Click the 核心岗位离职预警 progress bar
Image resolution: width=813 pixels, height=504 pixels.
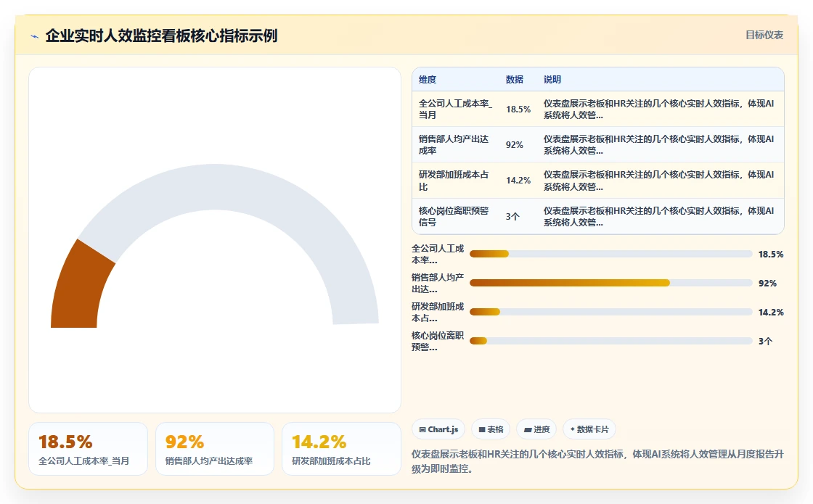tap(610, 341)
